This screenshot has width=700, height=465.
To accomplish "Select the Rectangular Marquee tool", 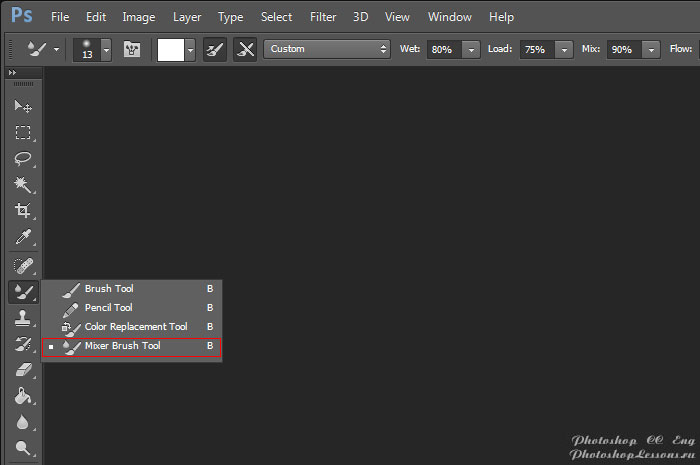I will click(23, 133).
